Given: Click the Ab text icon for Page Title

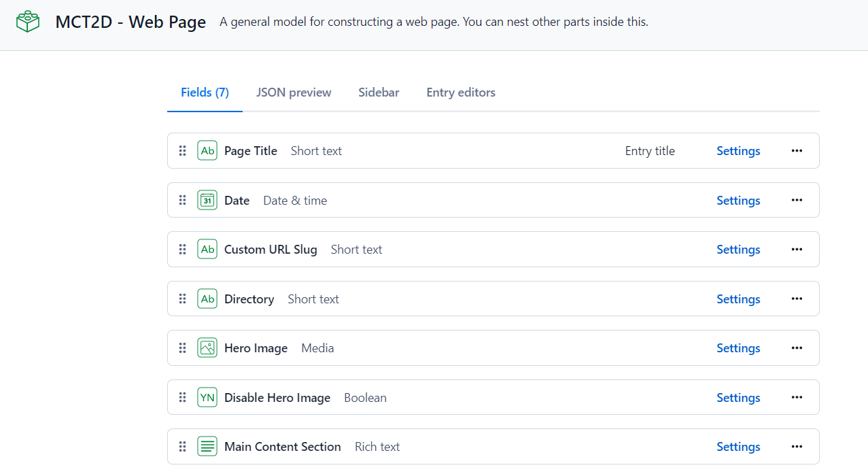Looking at the screenshot, I should pos(207,151).
